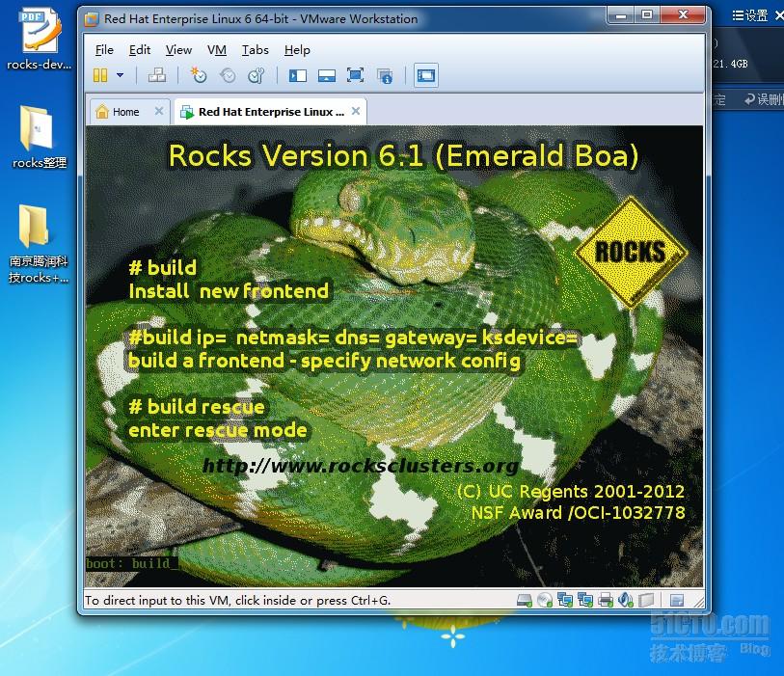Click the boot: build prompt in the VM

tap(131, 563)
